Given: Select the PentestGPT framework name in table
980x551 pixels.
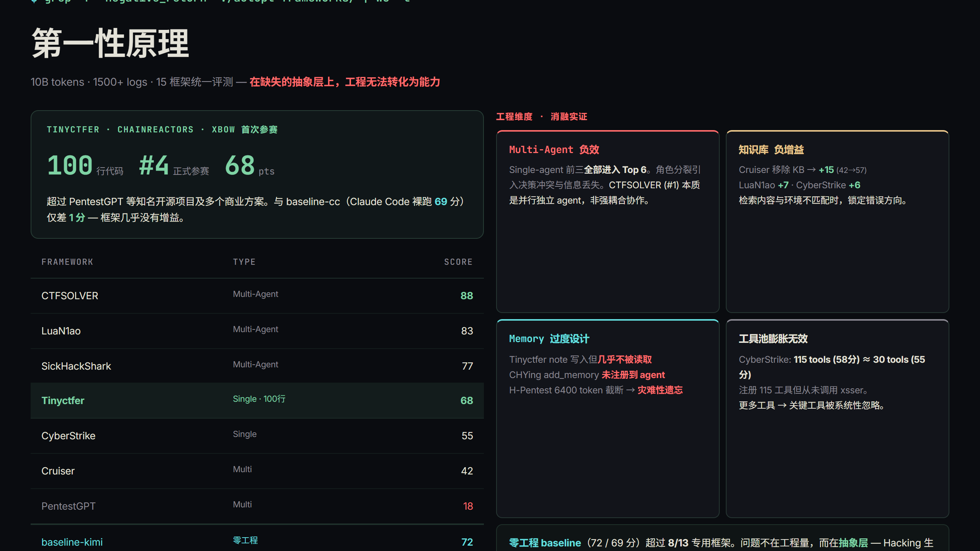Looking at the screenshot, I should tap(68, 506).
